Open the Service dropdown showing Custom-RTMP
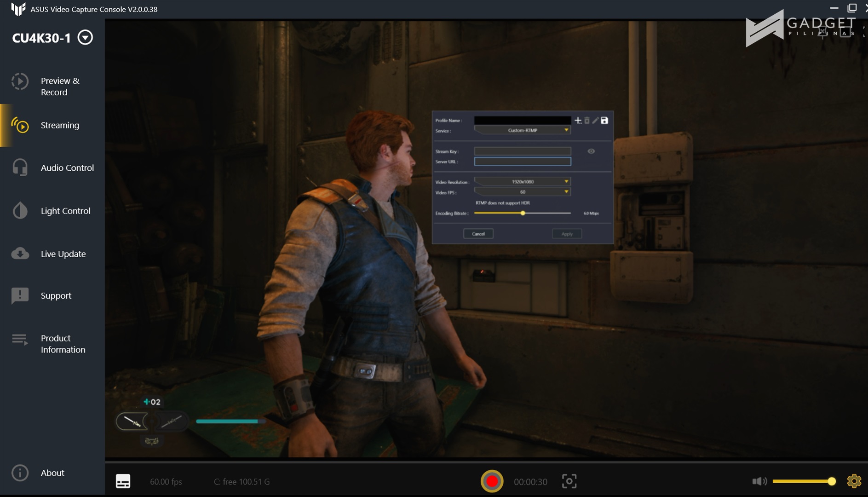This screenshot has width=868, height=497. click(523, 131)
